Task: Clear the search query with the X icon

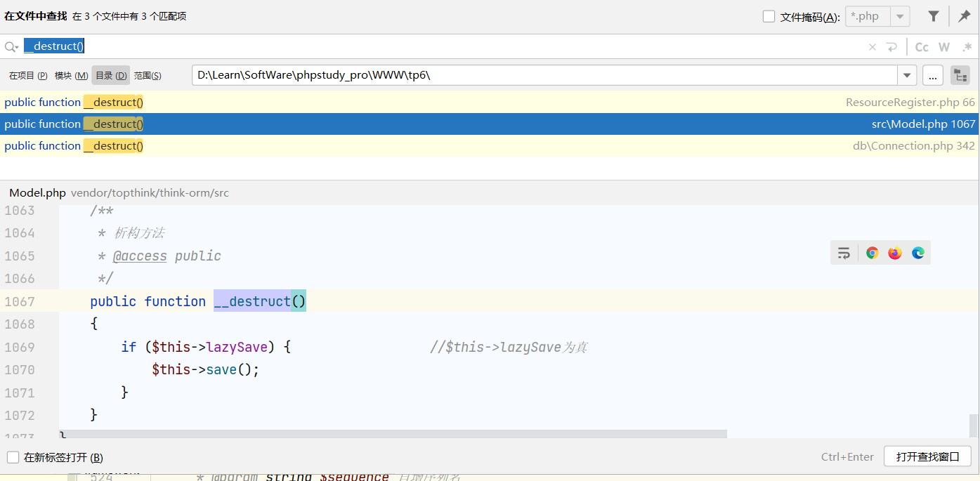Action: point(872,46)
